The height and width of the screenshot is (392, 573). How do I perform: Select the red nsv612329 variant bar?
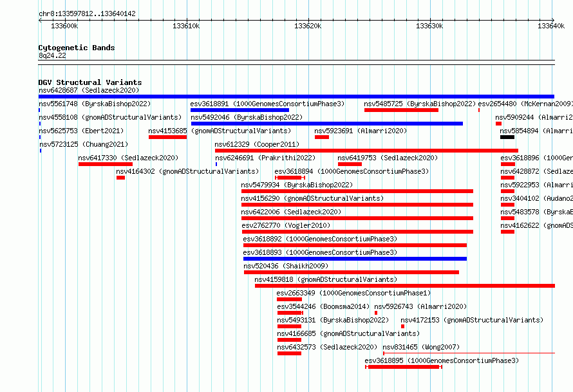pos(366,151)
